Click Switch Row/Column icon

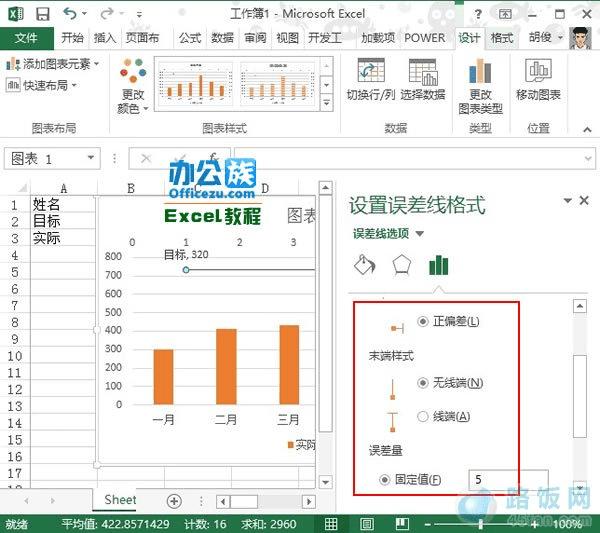370,70
